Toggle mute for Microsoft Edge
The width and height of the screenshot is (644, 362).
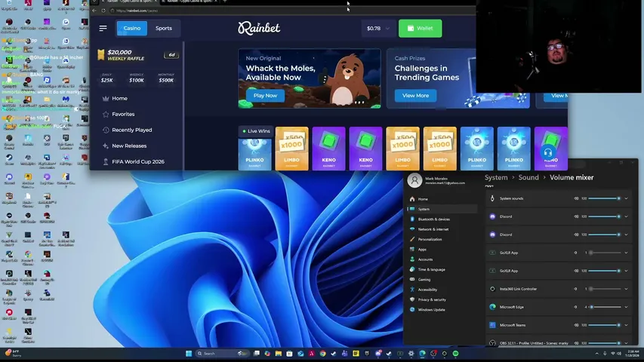coord(575,307)
